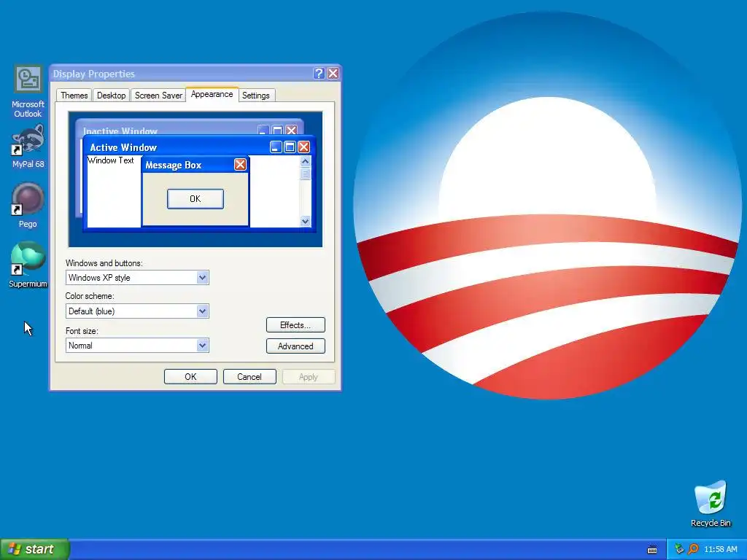This screenshot has width=747, height=560.
Task: Click the clock showing 11:58 AM
Action: pyautogui.click(x=720, y=549)
